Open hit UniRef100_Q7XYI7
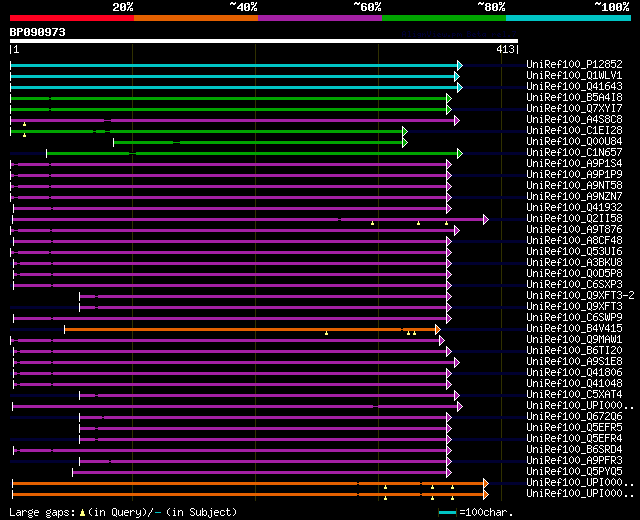This screenshot has width=640, height=520. tap(574, 108)
